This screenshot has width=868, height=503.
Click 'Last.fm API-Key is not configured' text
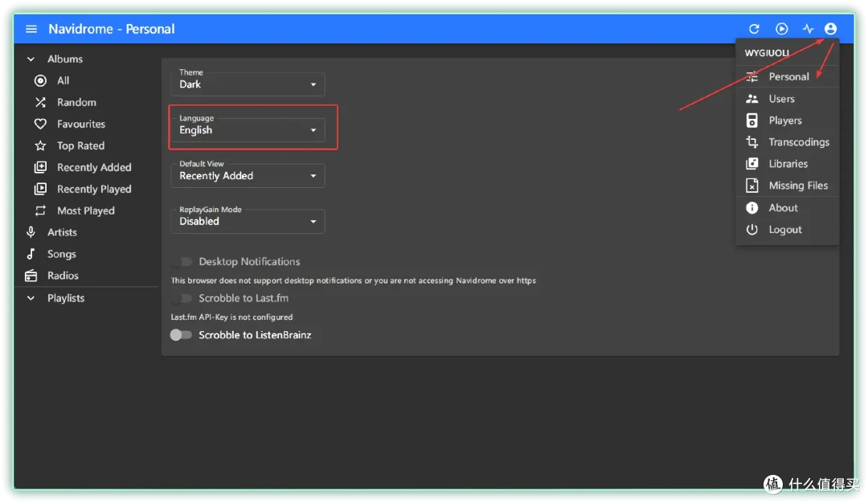click(x=231, y=317)
